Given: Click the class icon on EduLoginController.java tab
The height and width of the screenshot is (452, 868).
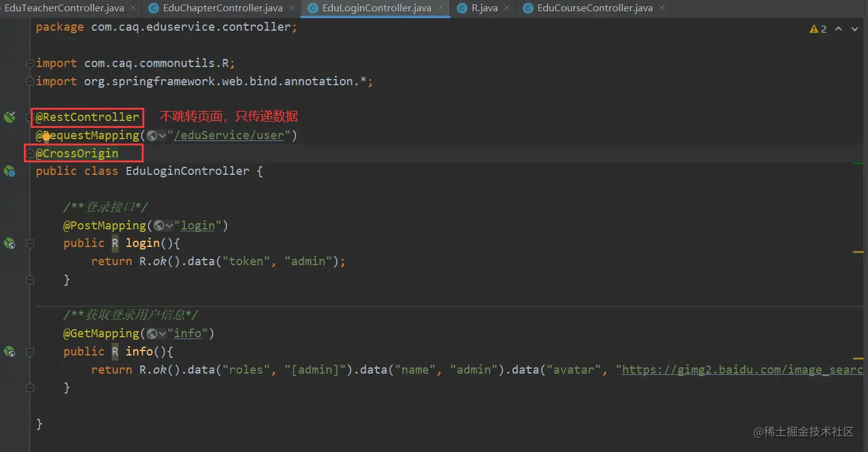Looking at the screenshot, I should click(313, 8).
